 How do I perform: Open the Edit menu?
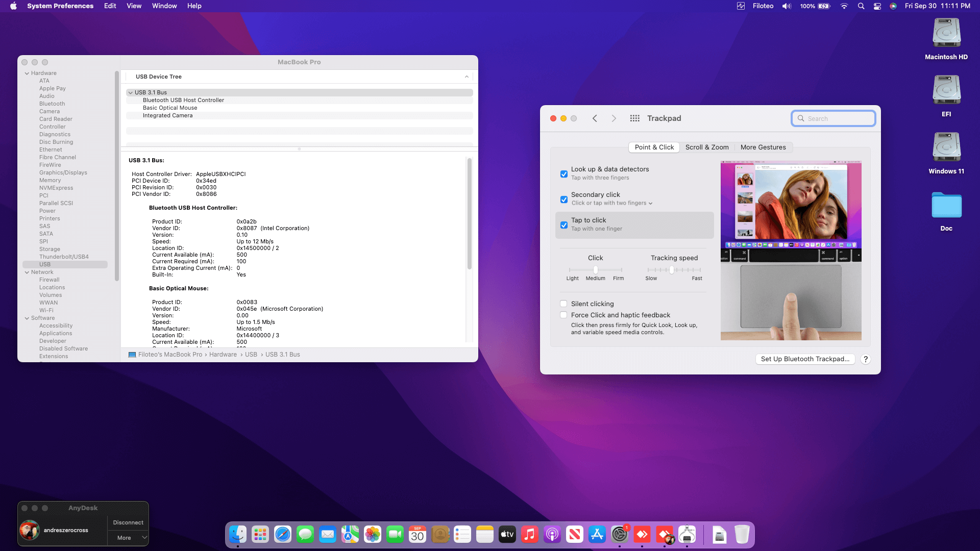[x=110, y=6]
